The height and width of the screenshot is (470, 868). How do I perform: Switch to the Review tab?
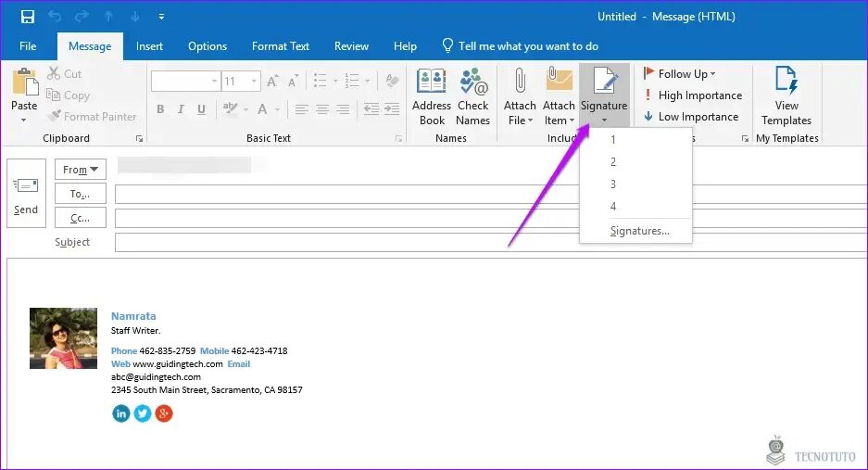351,46
